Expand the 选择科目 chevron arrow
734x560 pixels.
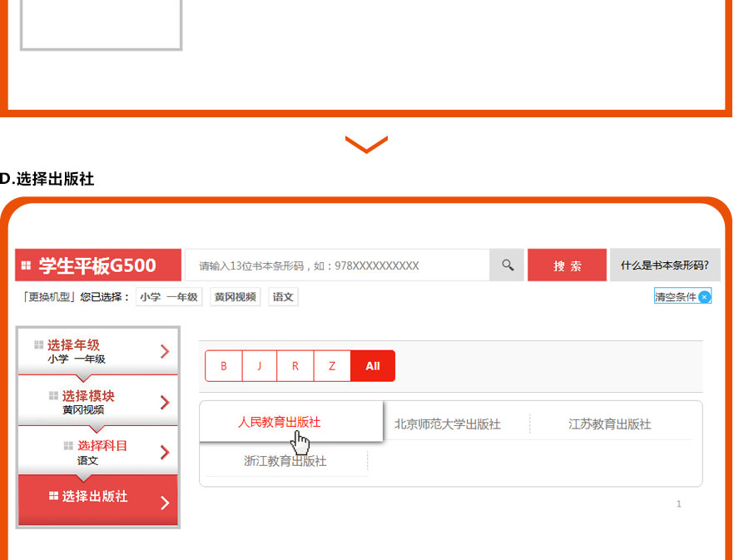pyautogui.click(x=165, y=453)
